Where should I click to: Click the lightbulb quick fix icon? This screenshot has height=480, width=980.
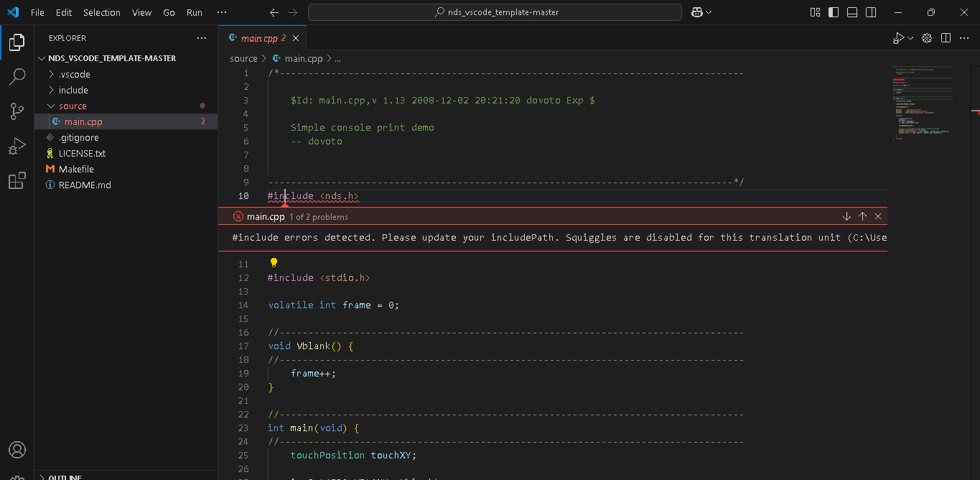[274, 263]
